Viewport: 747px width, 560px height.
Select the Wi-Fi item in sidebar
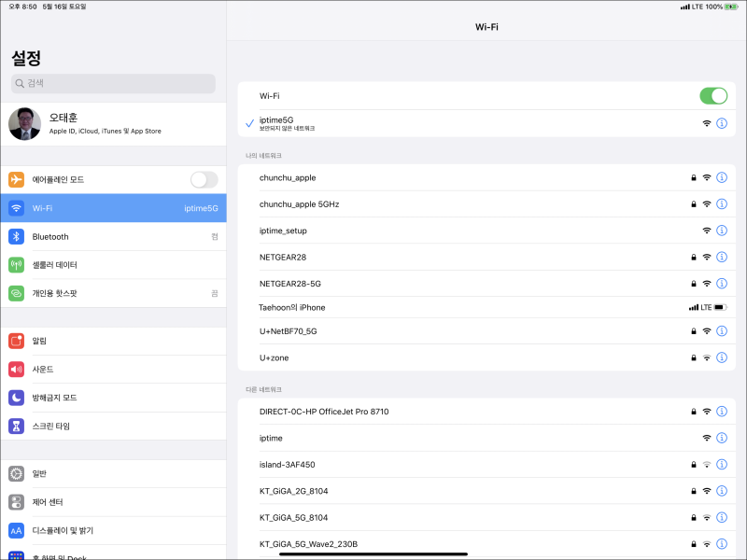tap(113, 208)
